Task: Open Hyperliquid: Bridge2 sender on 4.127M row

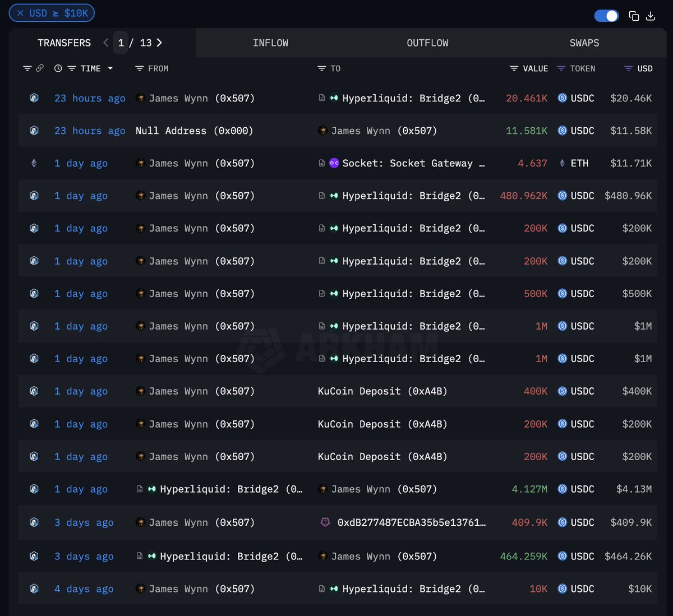Action: (x=231, y=489)
